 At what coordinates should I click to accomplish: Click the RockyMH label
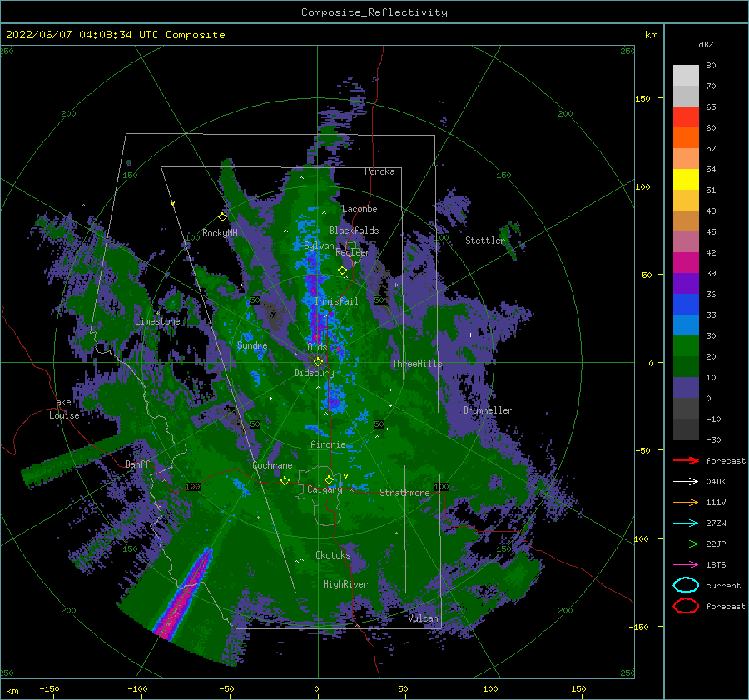tap(220, 233)
